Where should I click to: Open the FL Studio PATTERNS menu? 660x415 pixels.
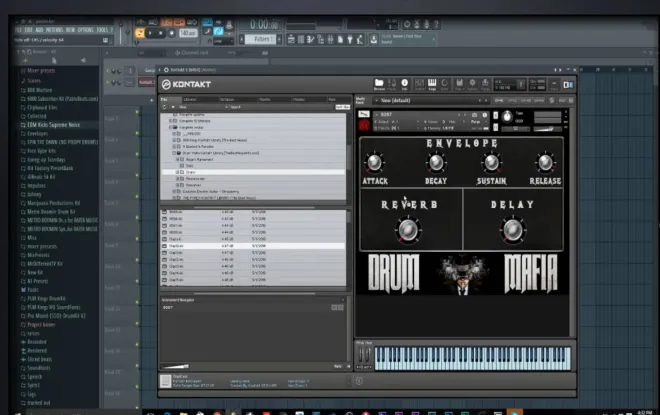[54, 30]
